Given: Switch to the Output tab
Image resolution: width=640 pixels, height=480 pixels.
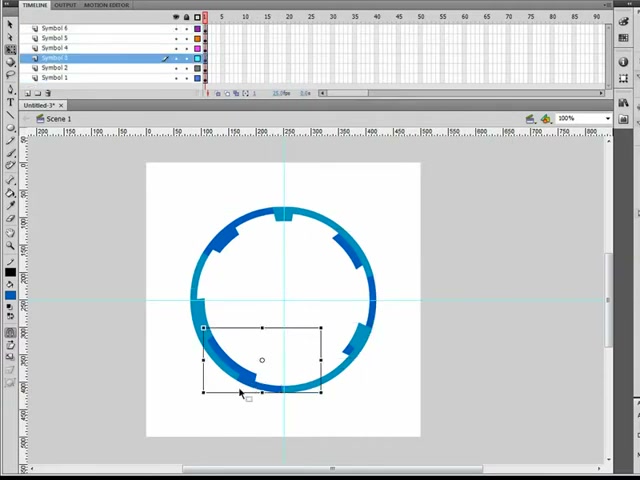Looking at the screenshot, I should [x=65, y=5].
